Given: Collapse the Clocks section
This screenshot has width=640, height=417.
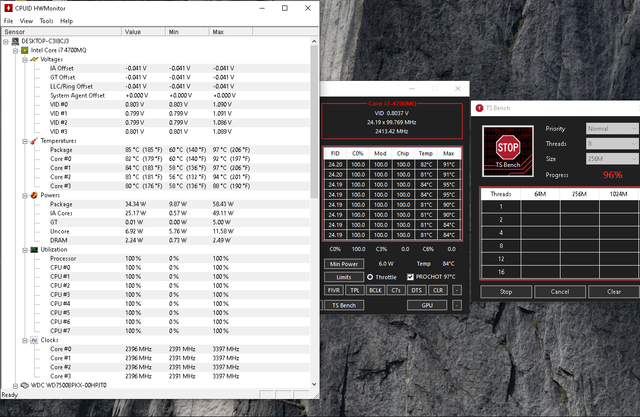Looking at the screenshot, I should [x=25, y=340].
